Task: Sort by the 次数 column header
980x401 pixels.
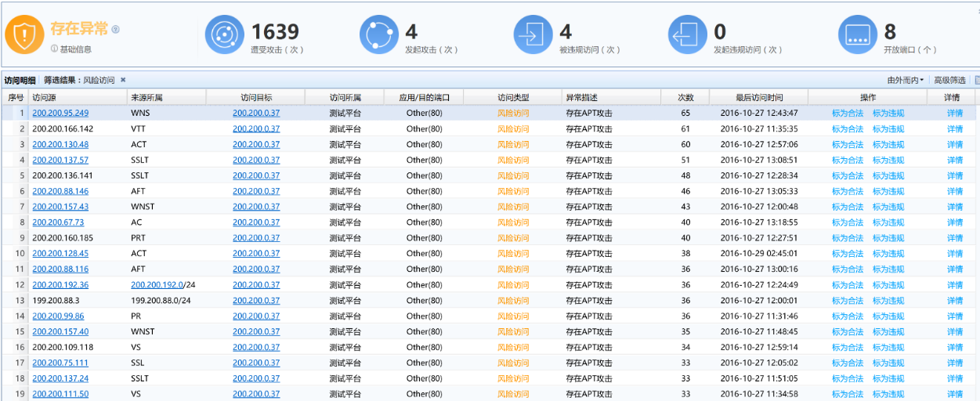Action: pyautogui.click(x=685, y=97)
